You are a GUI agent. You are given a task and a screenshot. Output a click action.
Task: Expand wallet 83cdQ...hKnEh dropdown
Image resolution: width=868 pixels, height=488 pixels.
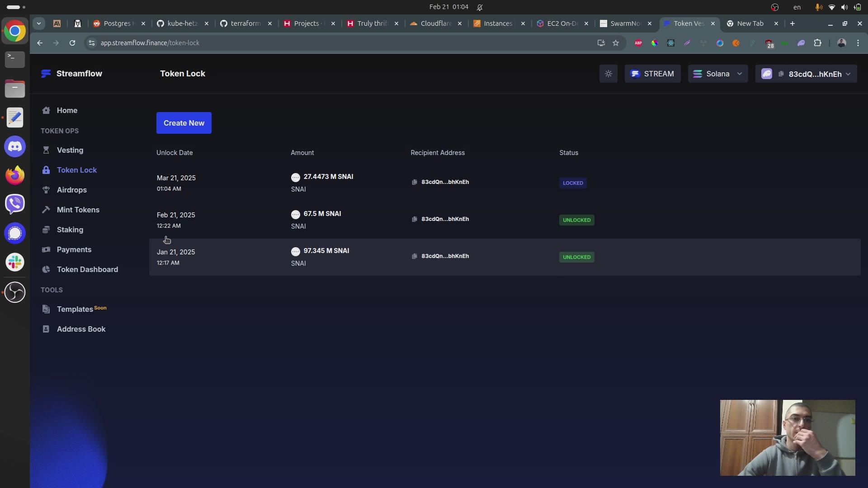click(x=806, y=74)
